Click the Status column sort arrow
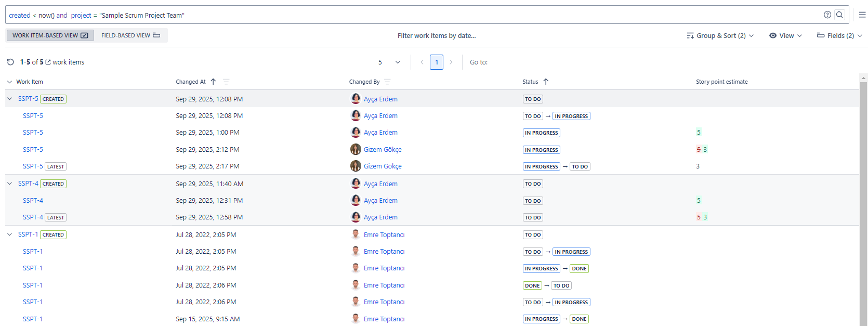The width and height of the screenshot is (868, 326). 546,82
